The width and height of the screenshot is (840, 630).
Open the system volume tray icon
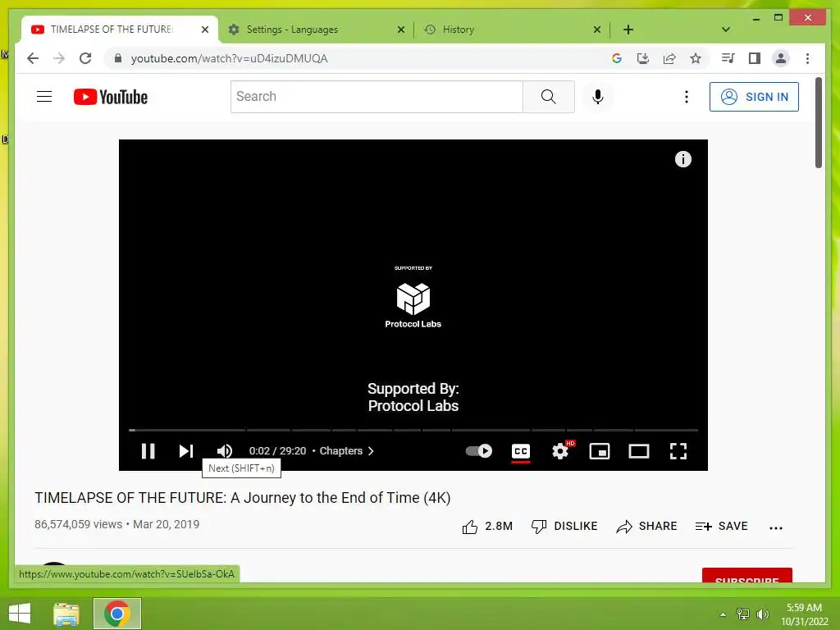point(763,614)
